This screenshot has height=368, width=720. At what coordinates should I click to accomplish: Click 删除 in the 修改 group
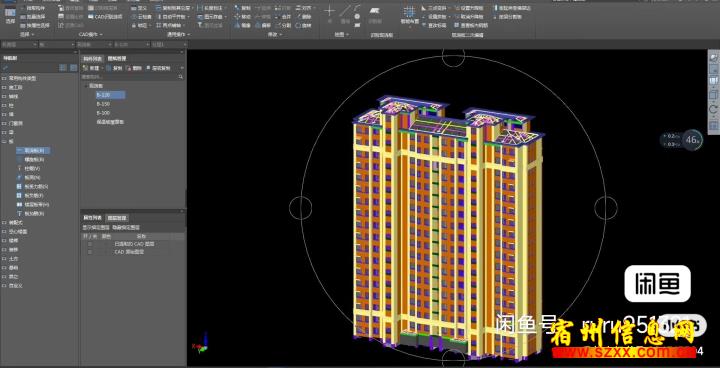pyautogui.click(x=304, y=17)
